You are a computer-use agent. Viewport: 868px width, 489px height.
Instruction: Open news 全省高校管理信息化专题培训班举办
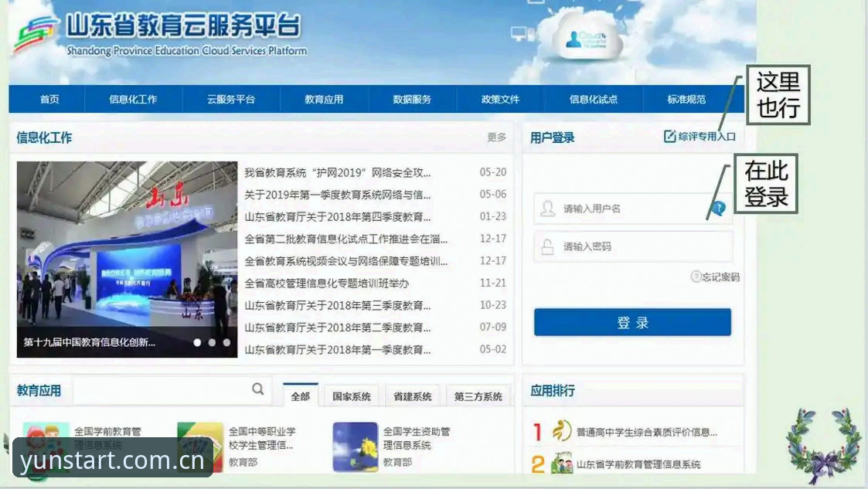point(327,284)
